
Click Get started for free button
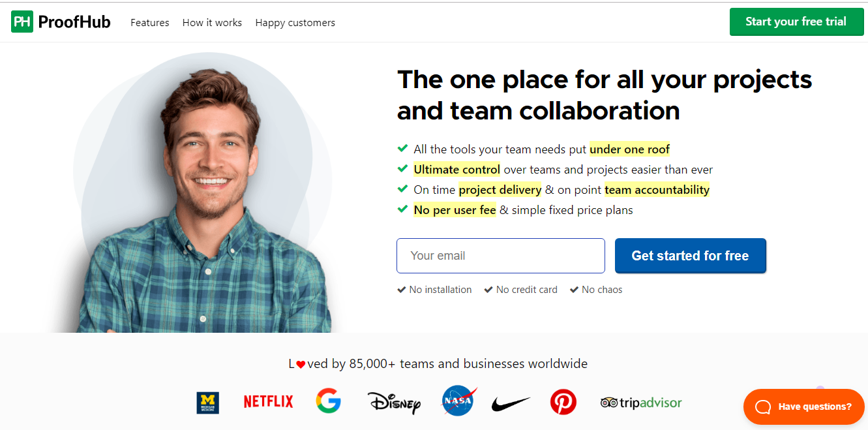point(690,256)
